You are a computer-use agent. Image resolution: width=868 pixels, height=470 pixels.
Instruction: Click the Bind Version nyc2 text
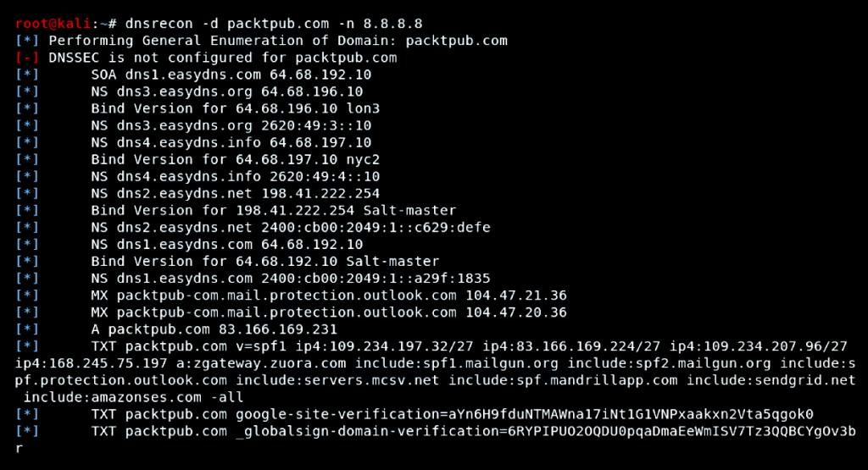pyautogui.click(x=236, y=160)
